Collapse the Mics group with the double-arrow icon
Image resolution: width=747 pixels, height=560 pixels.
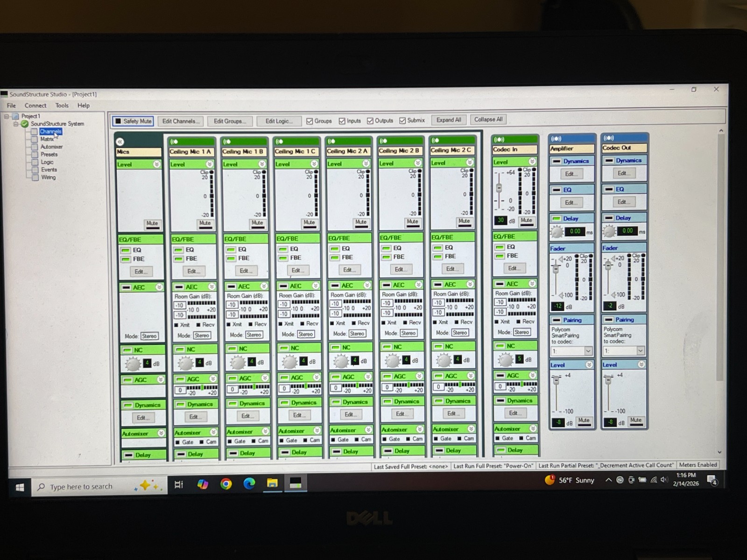[120, 141]
